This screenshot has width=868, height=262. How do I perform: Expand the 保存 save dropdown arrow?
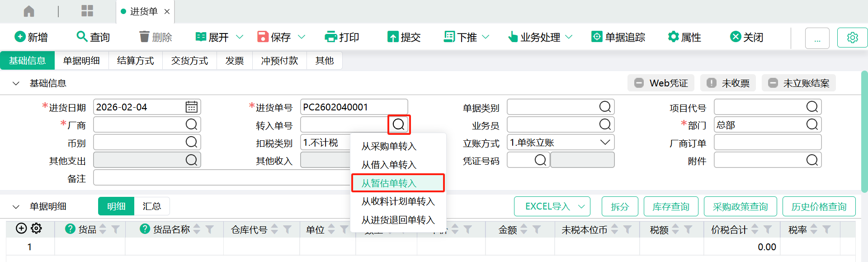(302, 37)
